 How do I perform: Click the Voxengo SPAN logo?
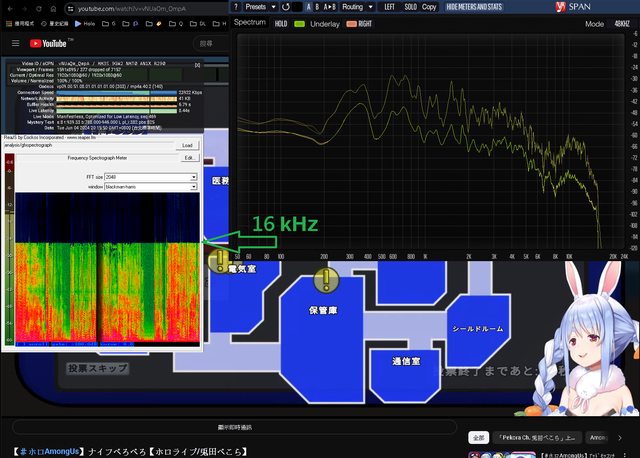[573, 7]
